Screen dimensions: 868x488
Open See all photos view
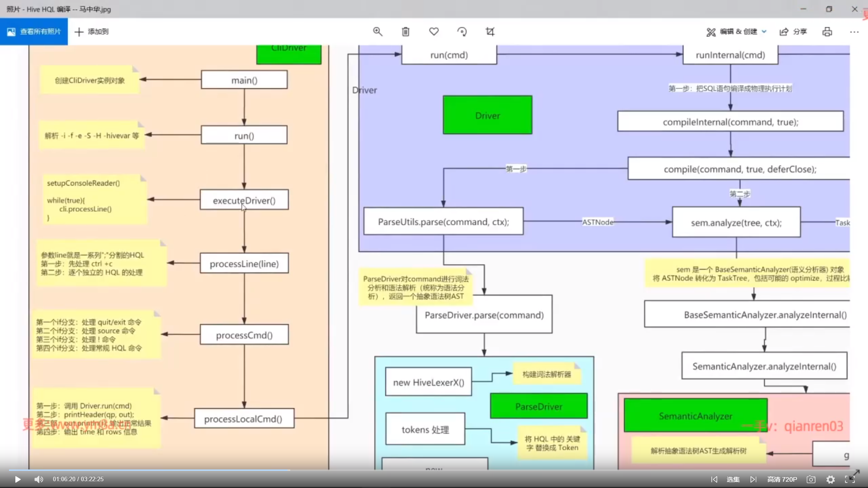point(34,32)
